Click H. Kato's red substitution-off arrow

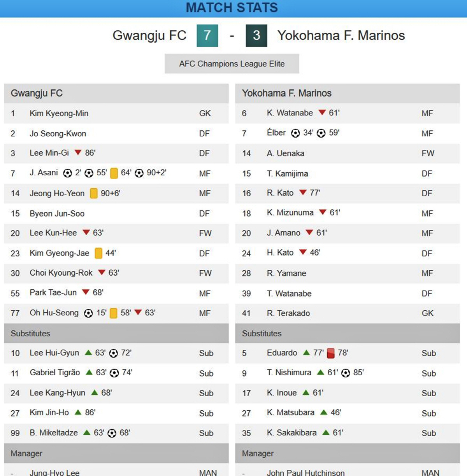pos(303,252)
